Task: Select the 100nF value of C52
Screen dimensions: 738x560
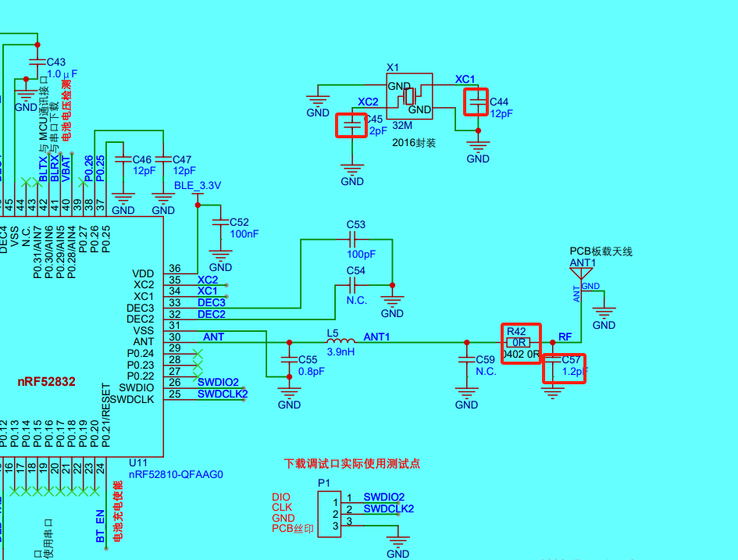Action: coord(244,234)
